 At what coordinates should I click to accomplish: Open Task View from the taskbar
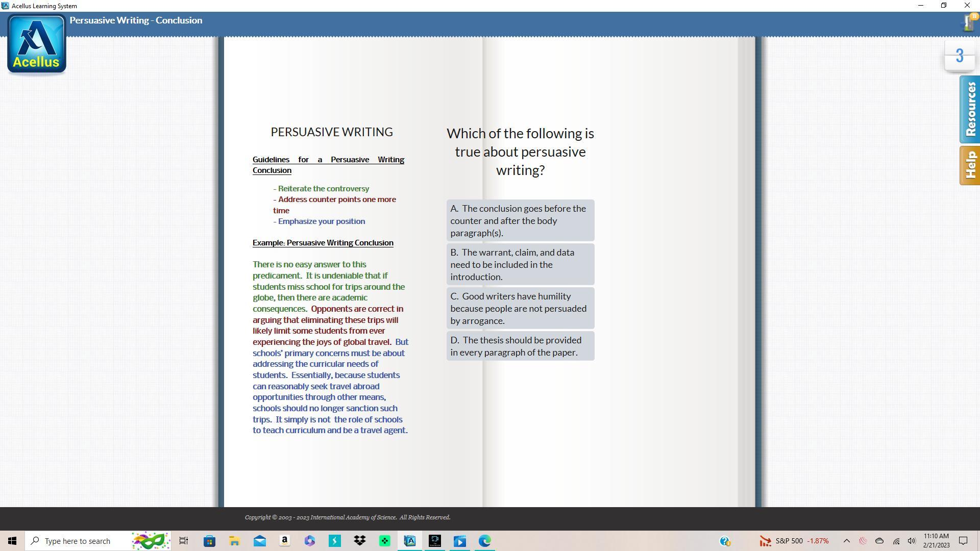(183, 541)
